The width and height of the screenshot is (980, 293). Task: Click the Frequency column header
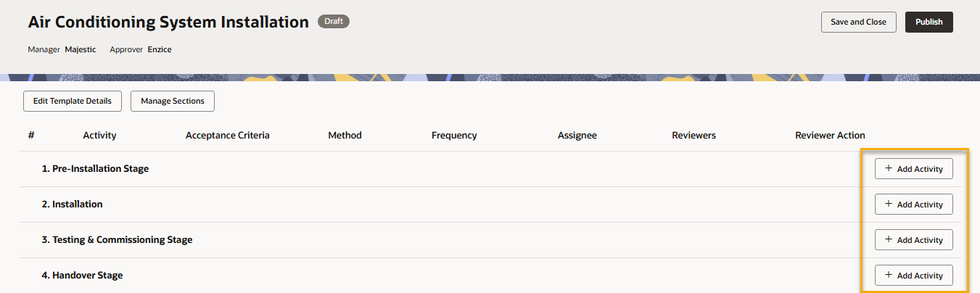(x=454, y=135)
